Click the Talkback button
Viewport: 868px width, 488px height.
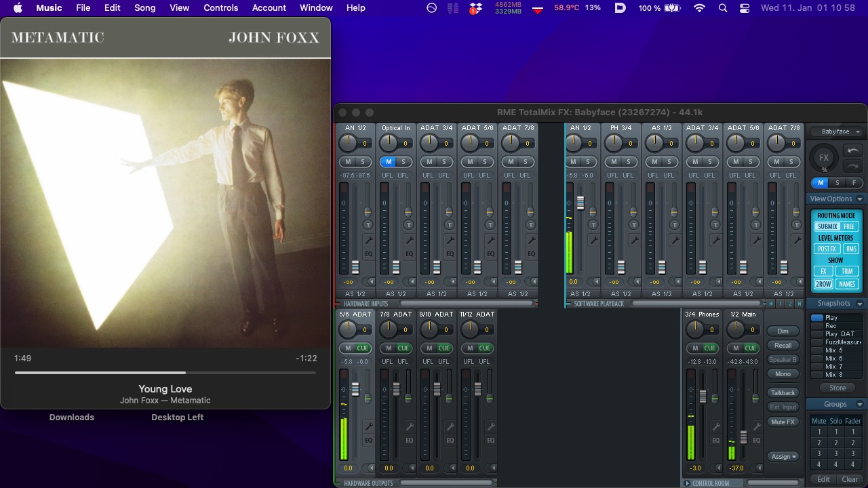783,392
